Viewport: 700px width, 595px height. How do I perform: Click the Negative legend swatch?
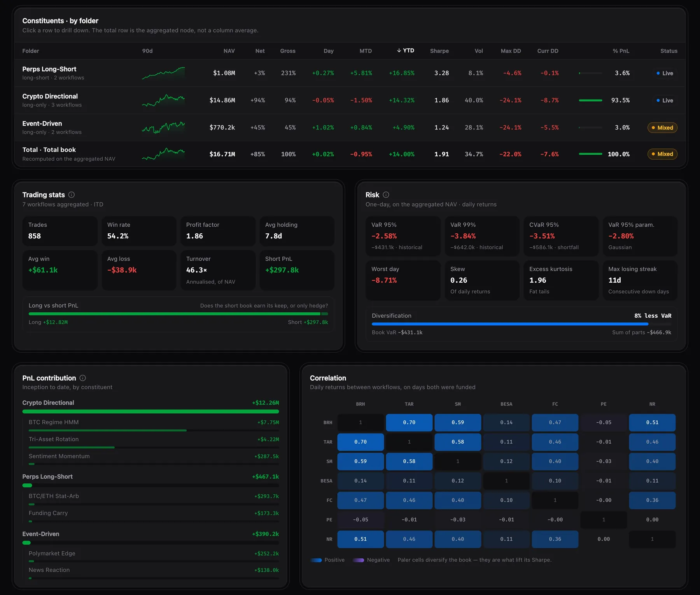pyautogui.click(x=358, y=560)
